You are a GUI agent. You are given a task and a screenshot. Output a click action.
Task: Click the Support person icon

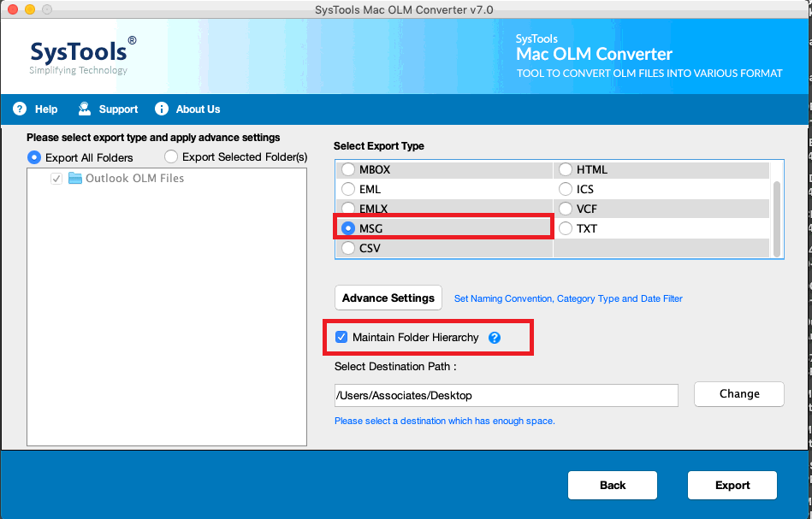pyautogui.click(x=85, y=109)
